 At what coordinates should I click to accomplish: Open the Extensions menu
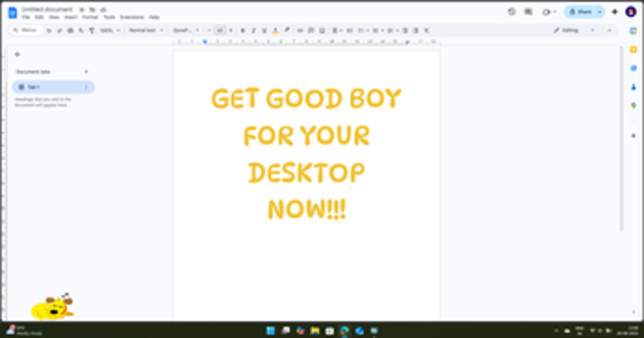132,17
